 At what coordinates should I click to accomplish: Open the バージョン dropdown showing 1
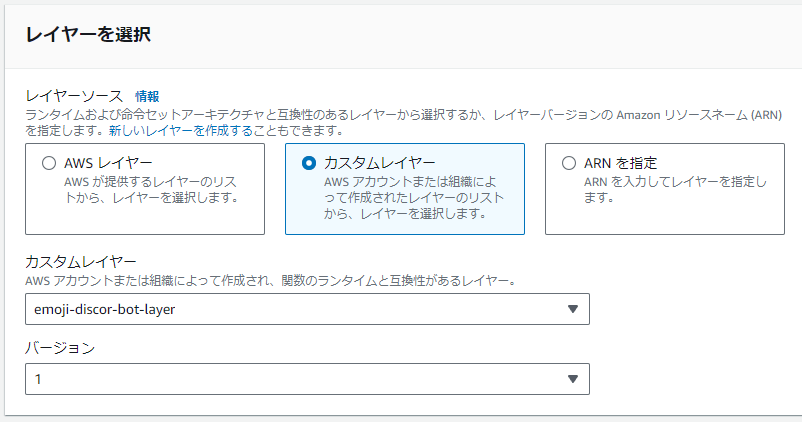pos(307,379)
